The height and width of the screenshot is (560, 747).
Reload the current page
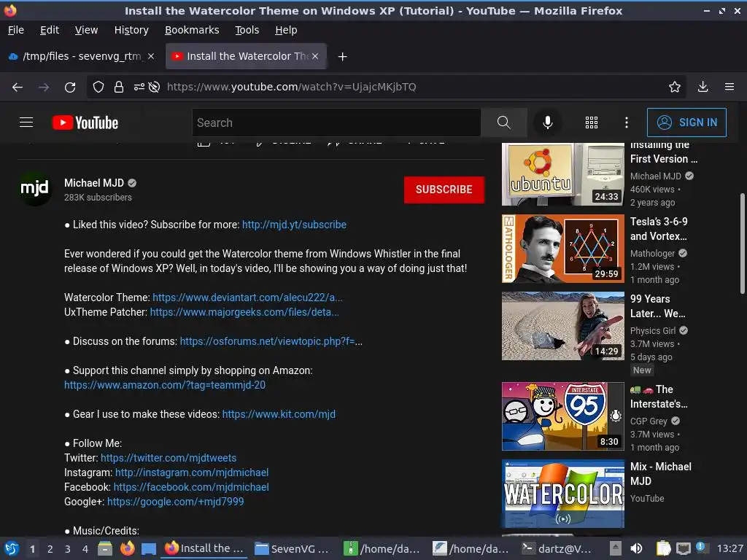click(70, 87)
